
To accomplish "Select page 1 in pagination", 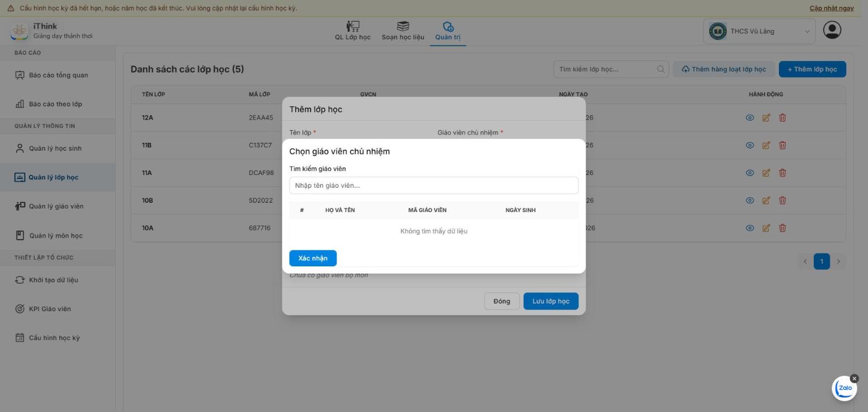I will point(821,261).
